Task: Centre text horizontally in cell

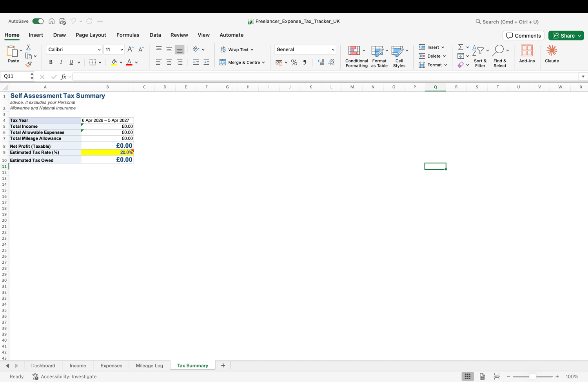Action: click(x=169, y=62)
